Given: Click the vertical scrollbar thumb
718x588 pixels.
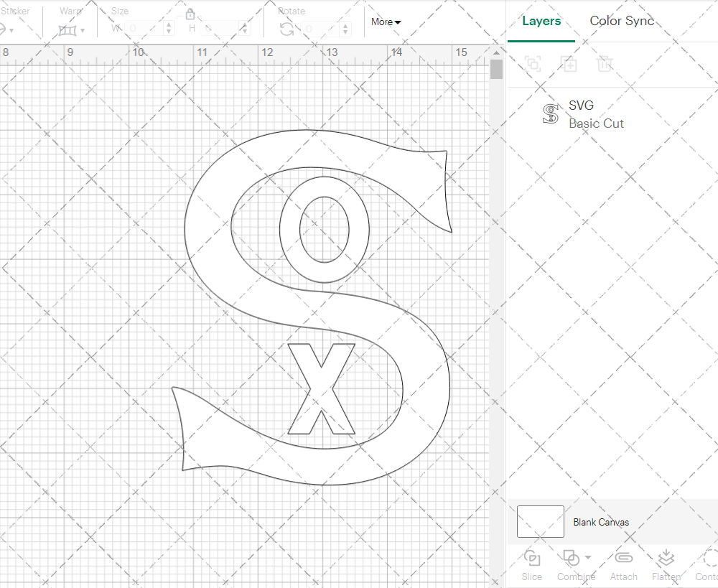Looking at the screenshot, I should click(x=496, y=70).
